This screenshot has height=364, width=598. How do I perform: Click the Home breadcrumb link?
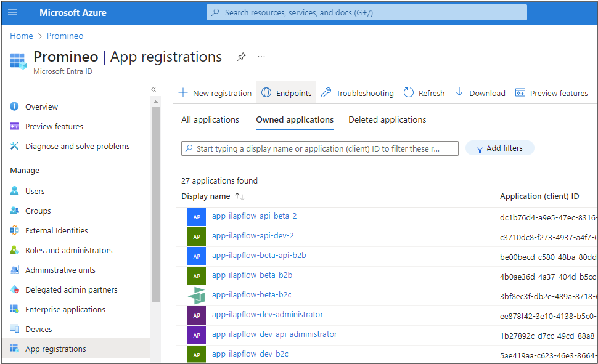pyautogui.click(x=22, y=36)
